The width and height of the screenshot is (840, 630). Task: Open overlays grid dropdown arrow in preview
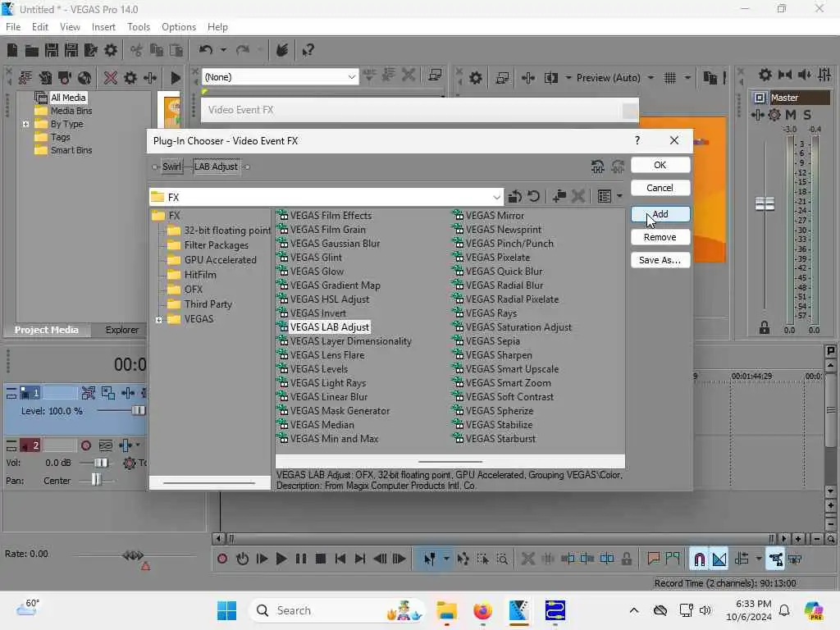[x=687, y=78]
